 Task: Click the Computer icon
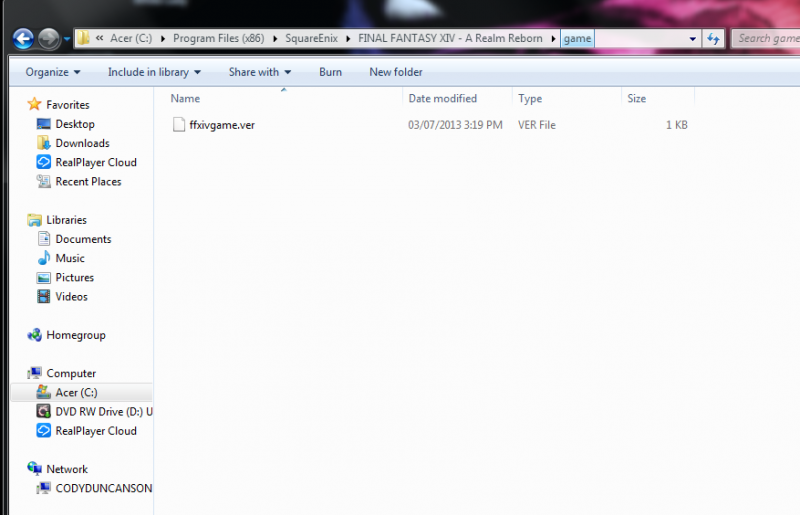pos(35,373)
